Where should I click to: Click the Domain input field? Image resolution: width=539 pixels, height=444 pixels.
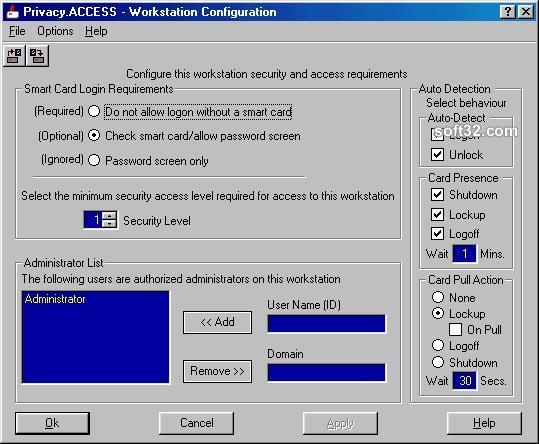[x=326, y=373]
